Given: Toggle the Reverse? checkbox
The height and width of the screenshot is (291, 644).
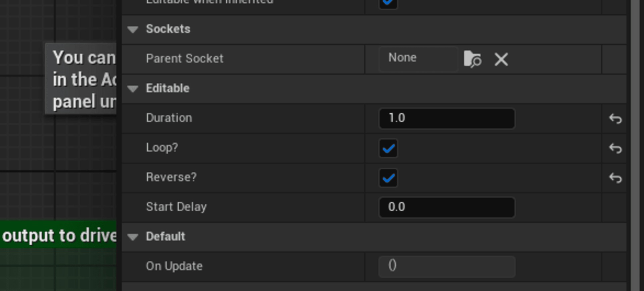Looking at the screenshot, I should [x=388, y=178].
